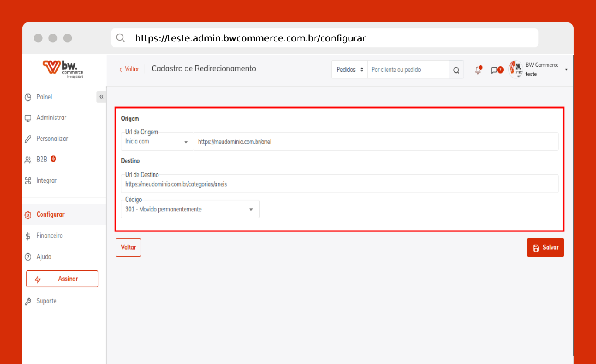Click the Voltar button below the form
This screenshot has height=364, width=596.
[x=128, y=248]
